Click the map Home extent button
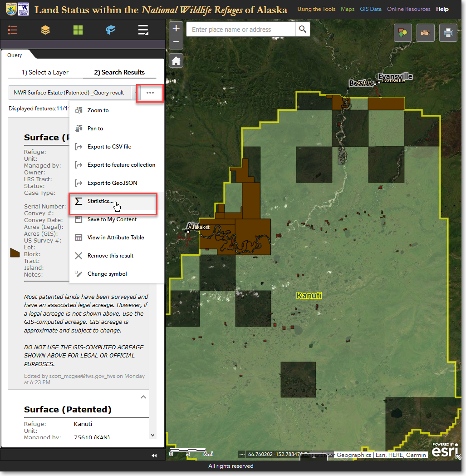This screenshot has width=466, height=476. pos(176,60)
